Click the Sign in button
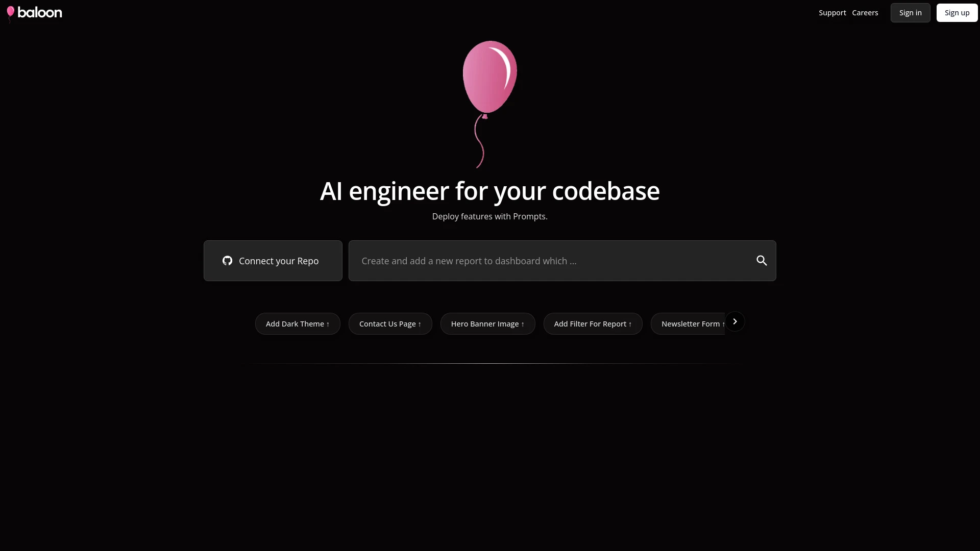This screenshot has width=980, height=551. click(910, 12)
